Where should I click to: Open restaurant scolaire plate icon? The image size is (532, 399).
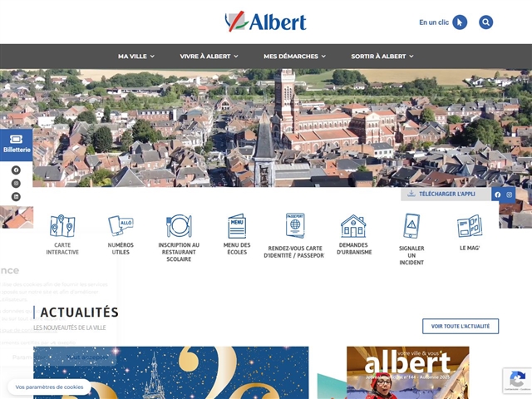(x=179, y=225)
